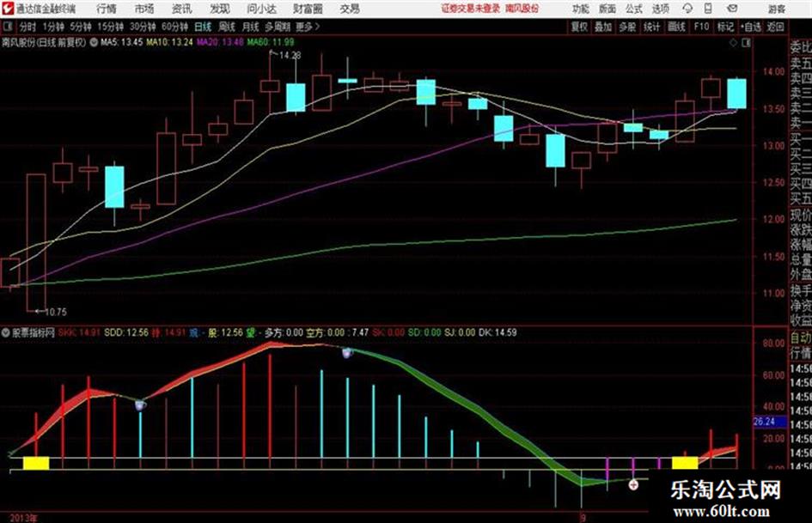Open the 功能 menu
Screen dimensions: 812x523
[581, 9]
